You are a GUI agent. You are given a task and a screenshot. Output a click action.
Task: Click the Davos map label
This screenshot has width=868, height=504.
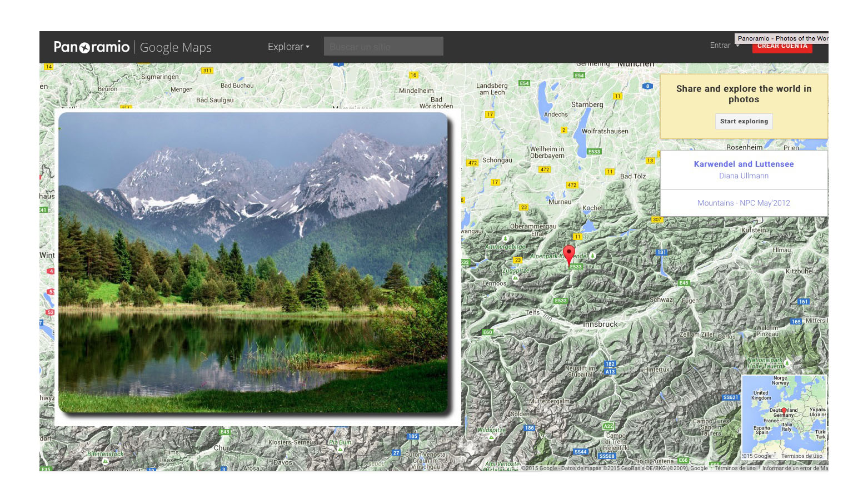pyautogui.click(x=282, y=462)
